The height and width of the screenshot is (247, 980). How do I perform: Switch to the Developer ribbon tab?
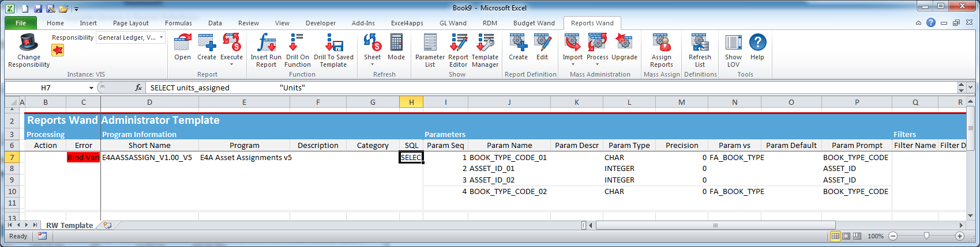click(321, 23)
